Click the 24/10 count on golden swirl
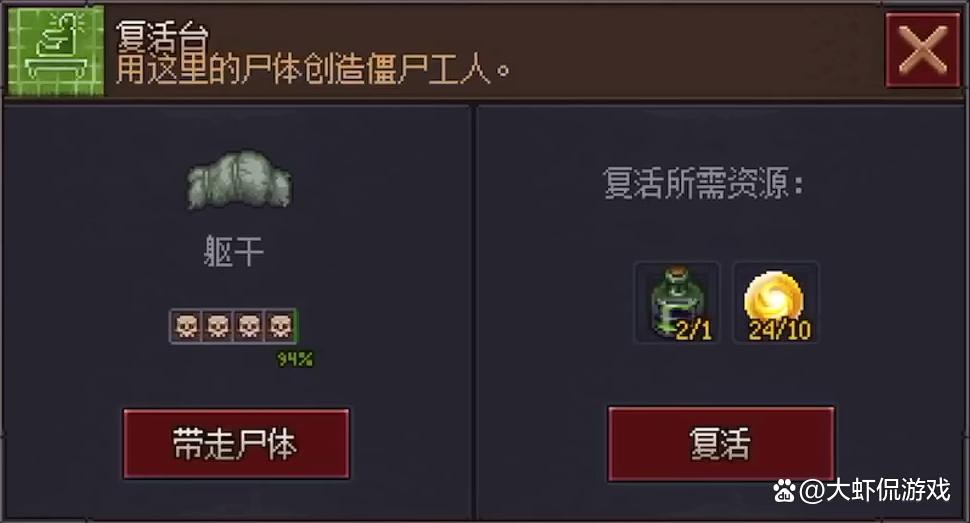 [779, 330]
